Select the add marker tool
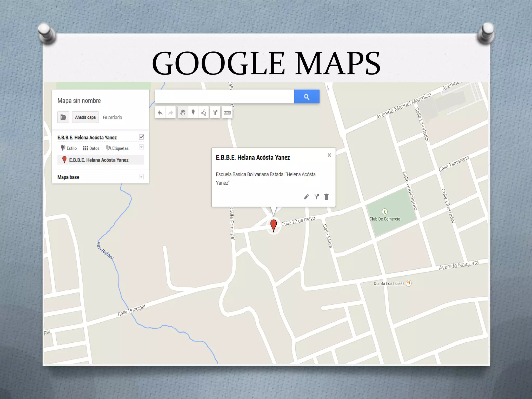The width and height of the screenshot is (532, 399). tap(193, 112)
